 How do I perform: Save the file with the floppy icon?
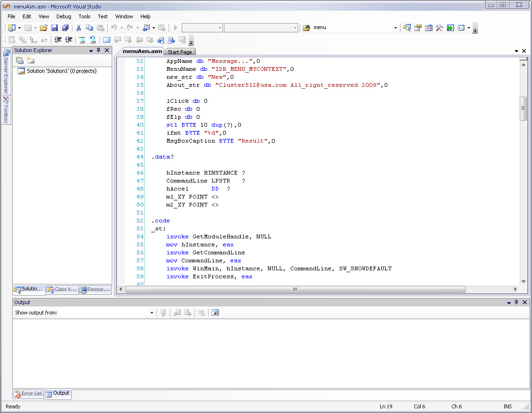click(54, 28)
